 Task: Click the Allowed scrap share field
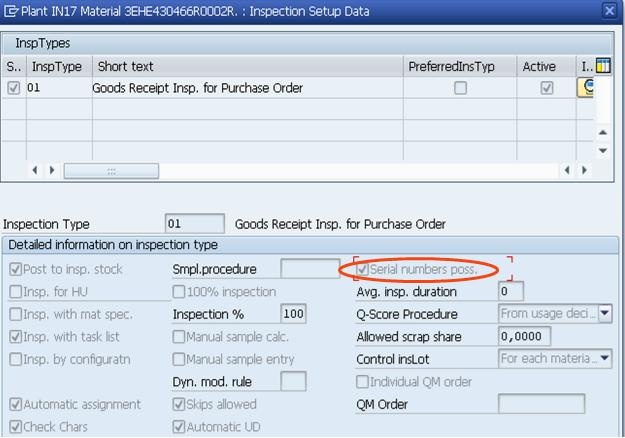pos(525,336)
